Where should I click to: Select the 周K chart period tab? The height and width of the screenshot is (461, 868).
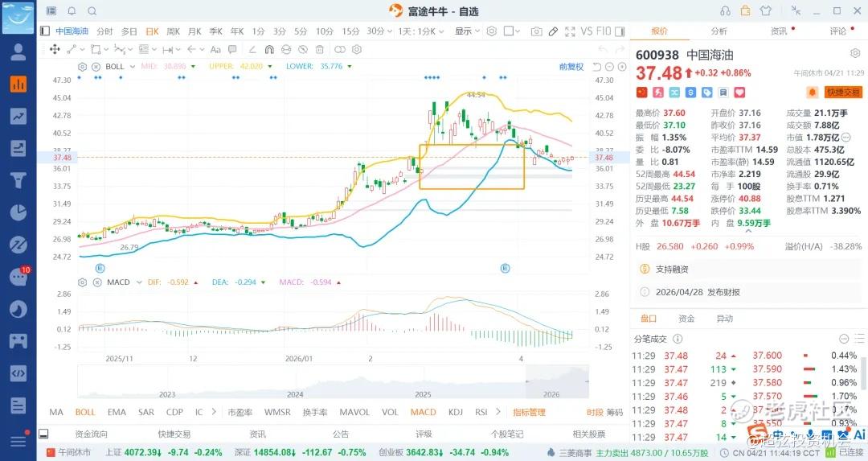tap(173, 31)
